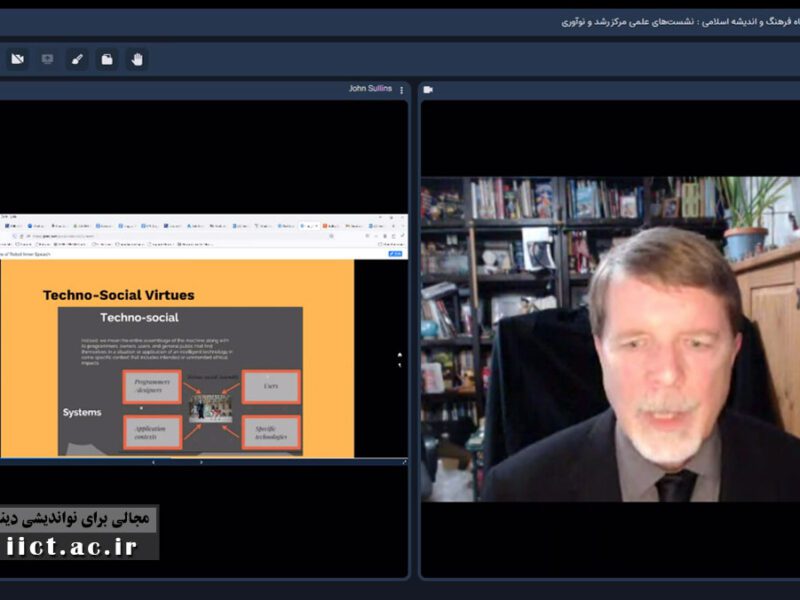Image resolution: width=800 pixels, height=600 pixels.
Task: Go to the previous slide arrow
Action: tap(153, 462)
